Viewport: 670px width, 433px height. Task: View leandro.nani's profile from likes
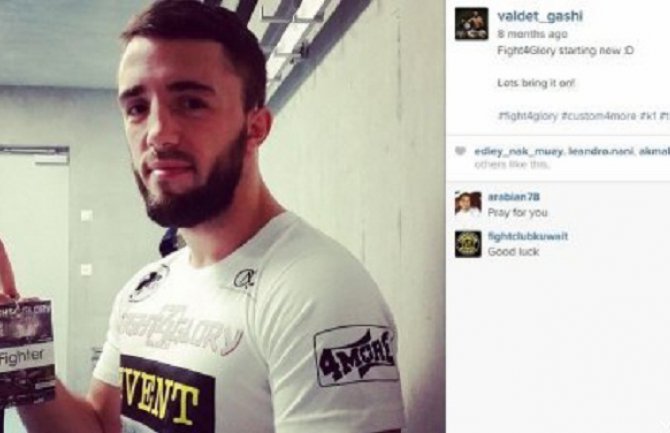[600, 151]
